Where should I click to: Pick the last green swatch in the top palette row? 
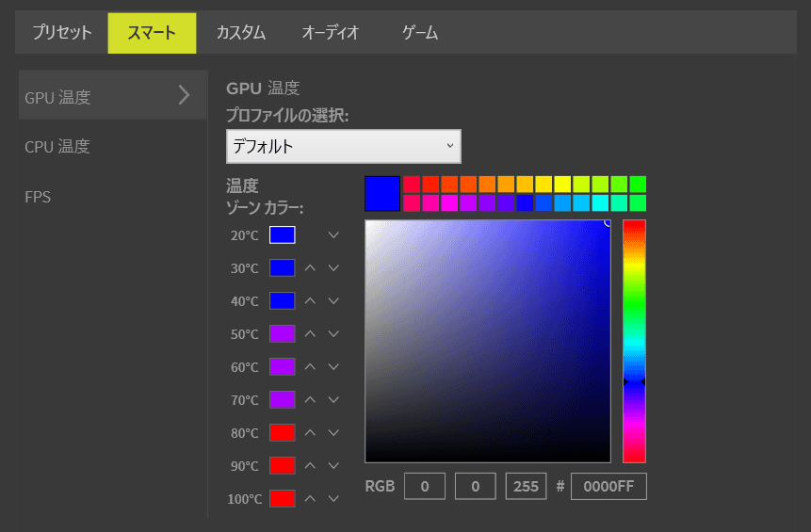click(x=638, y=184)
